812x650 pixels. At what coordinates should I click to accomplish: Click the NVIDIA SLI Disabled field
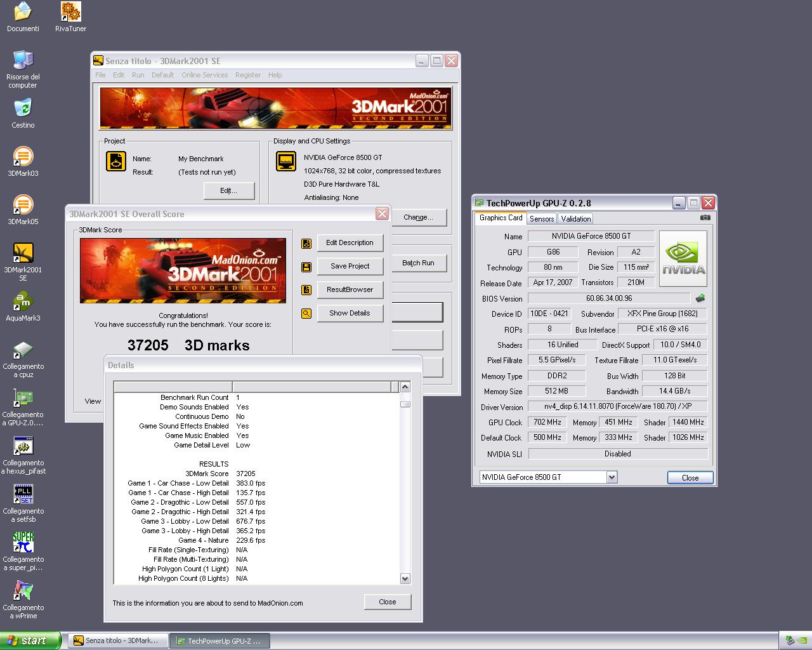(618, 454)
